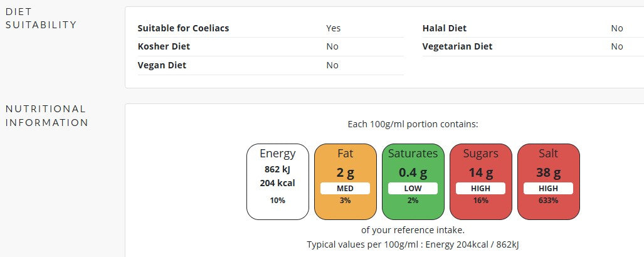
Task: Select the green Saturates nutrition box
Action: pyautogui.click(x=413, y=182)
